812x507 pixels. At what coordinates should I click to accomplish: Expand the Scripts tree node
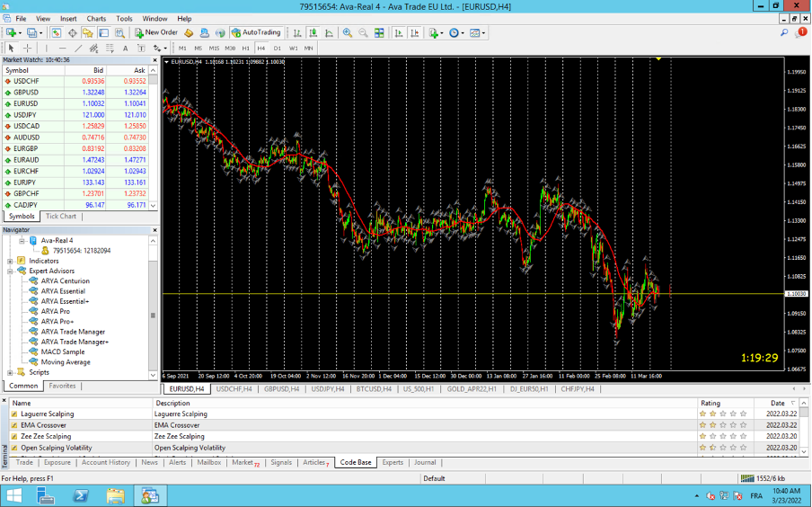(10, 372)
